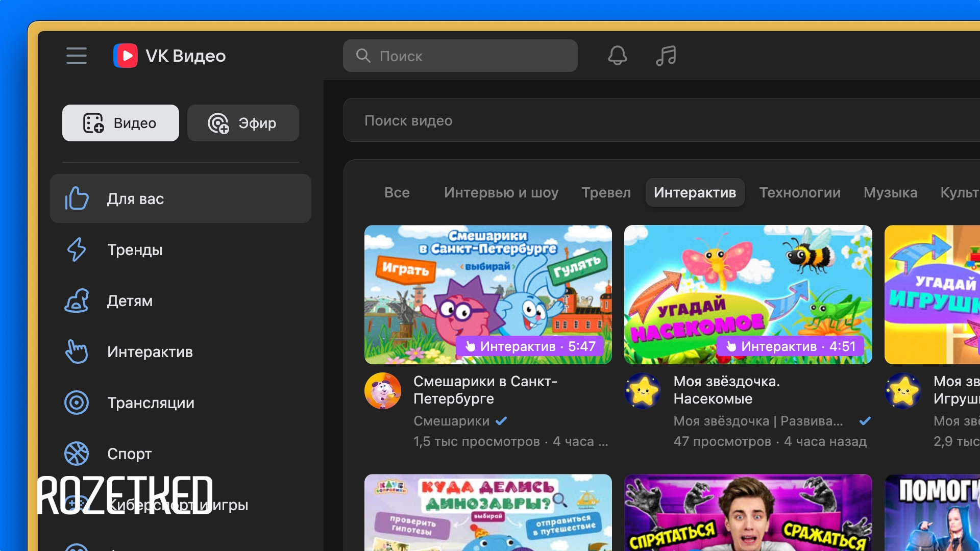Viewport: 980px width, 551px height.
Task: Click the broadcast icon beside Трансляции
Action: [77, 403]
